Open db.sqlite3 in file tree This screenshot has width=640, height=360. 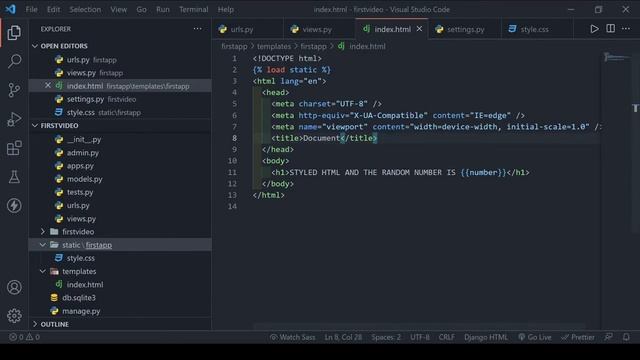coord(120,298)
